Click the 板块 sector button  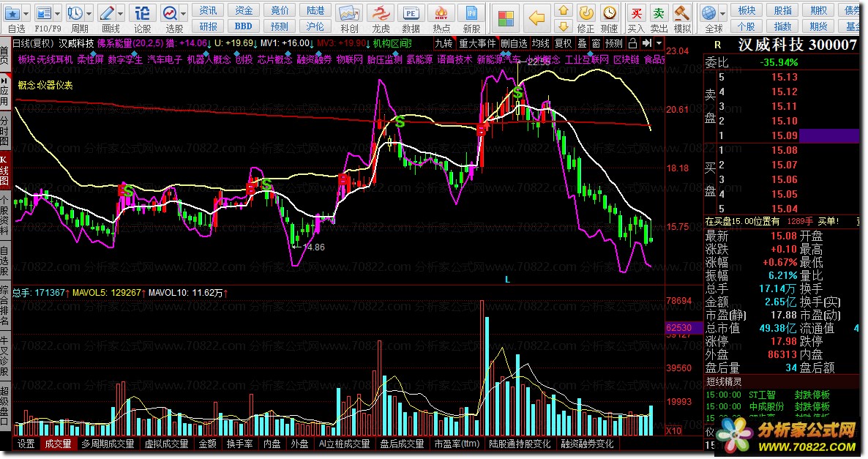[747, 10]
